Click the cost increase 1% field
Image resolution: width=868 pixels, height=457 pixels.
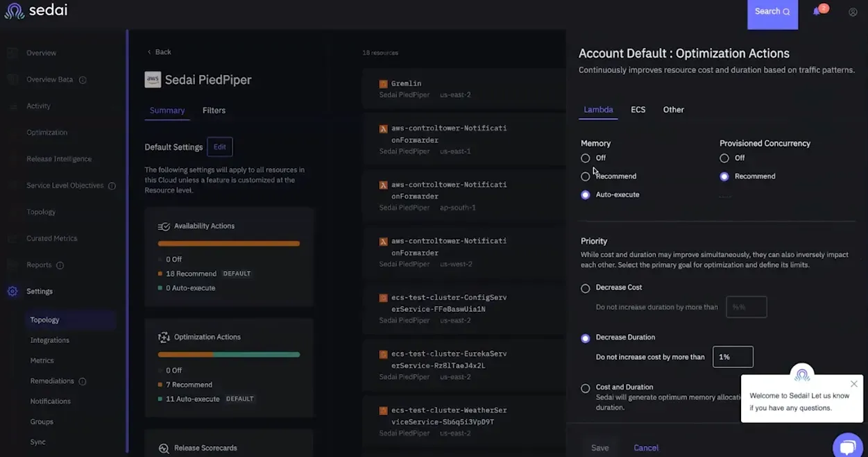(x=733, y=357)
